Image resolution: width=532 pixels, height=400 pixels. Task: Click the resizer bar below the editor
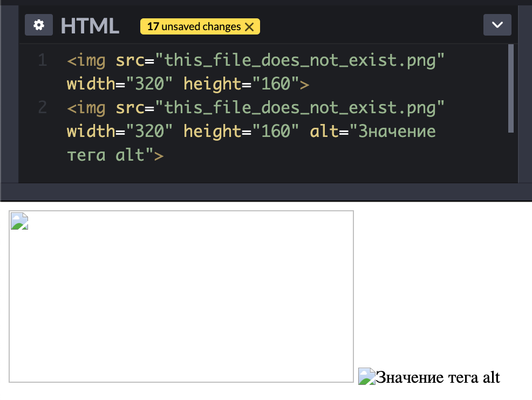(x=266, y=191)
